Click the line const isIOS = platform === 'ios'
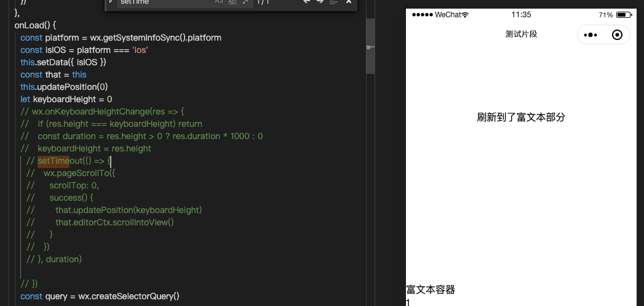This screenshot has width=644, height=306. (x=84, y=50)
